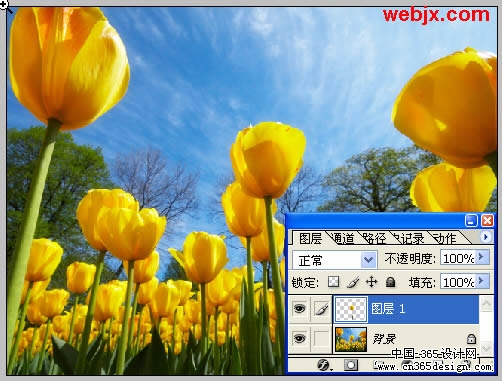
Task: Expand the 不透明度 opacity slider arrow
Action: tap(482, 257)
